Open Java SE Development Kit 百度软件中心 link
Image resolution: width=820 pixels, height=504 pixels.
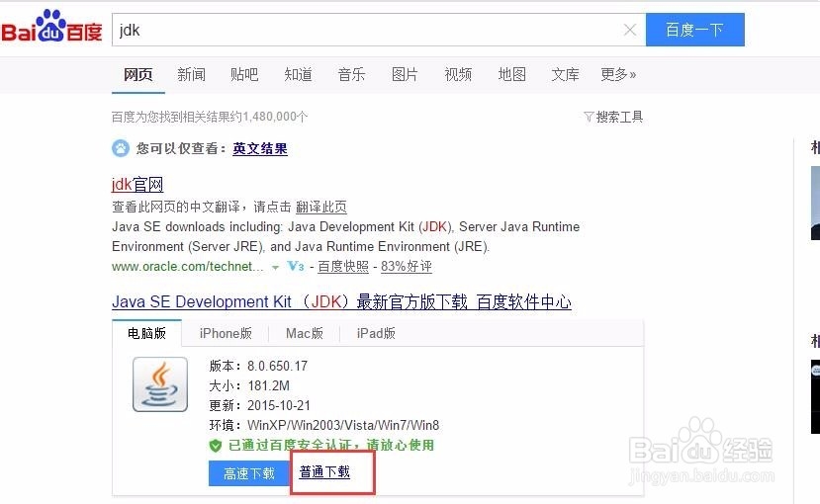[x=341, y=301]
